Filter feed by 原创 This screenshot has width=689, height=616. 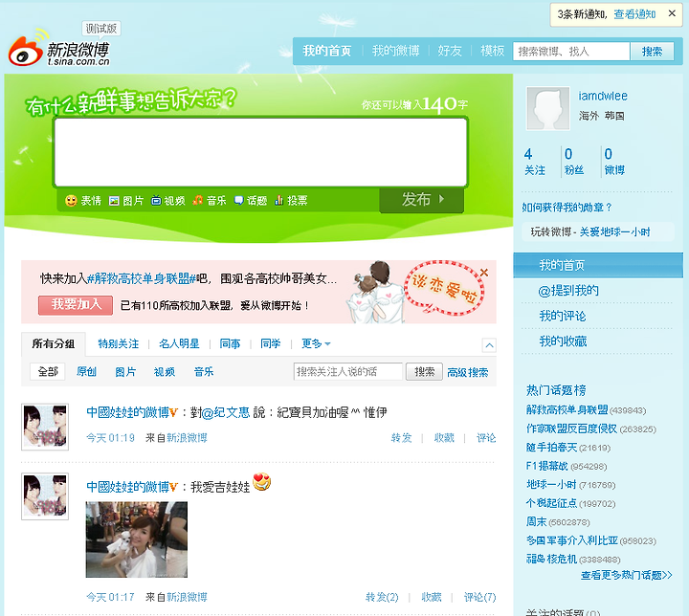86,372
